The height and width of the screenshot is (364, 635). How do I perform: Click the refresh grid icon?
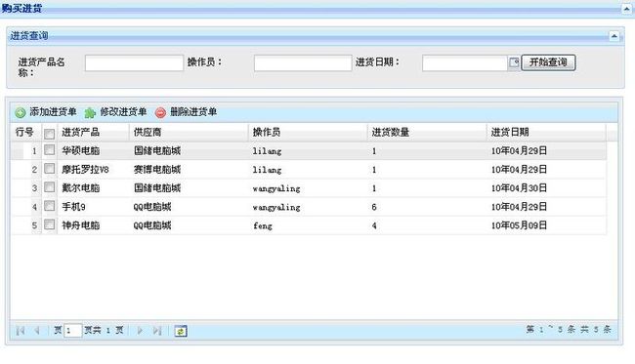coord(180,331)
